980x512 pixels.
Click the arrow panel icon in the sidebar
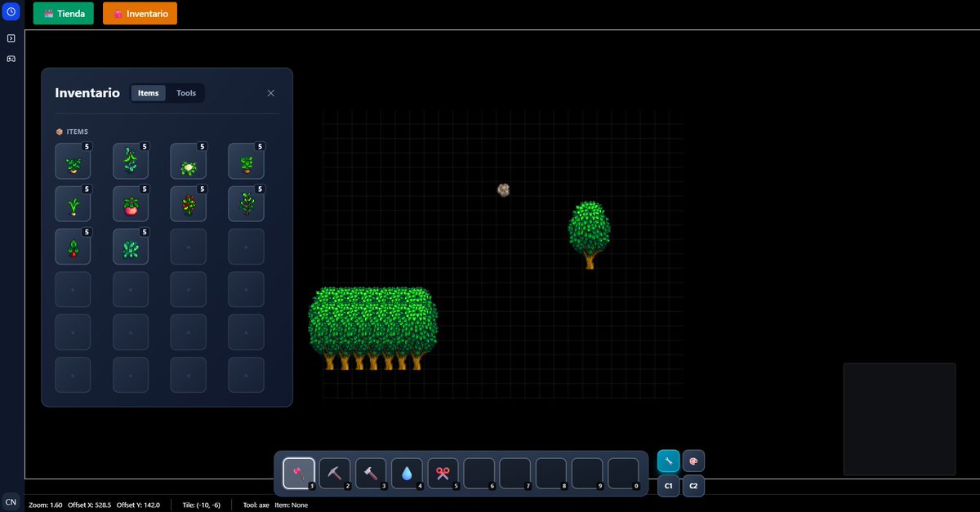[11, 38]
